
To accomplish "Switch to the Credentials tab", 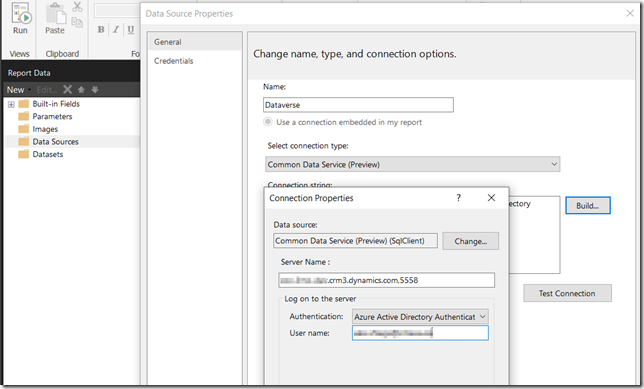I will [174, 61].
